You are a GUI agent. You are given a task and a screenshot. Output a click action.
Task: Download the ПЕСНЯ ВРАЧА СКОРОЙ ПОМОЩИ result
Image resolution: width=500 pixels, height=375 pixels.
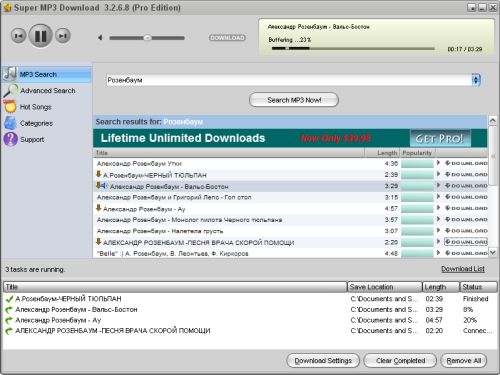(x=466, y=242)
